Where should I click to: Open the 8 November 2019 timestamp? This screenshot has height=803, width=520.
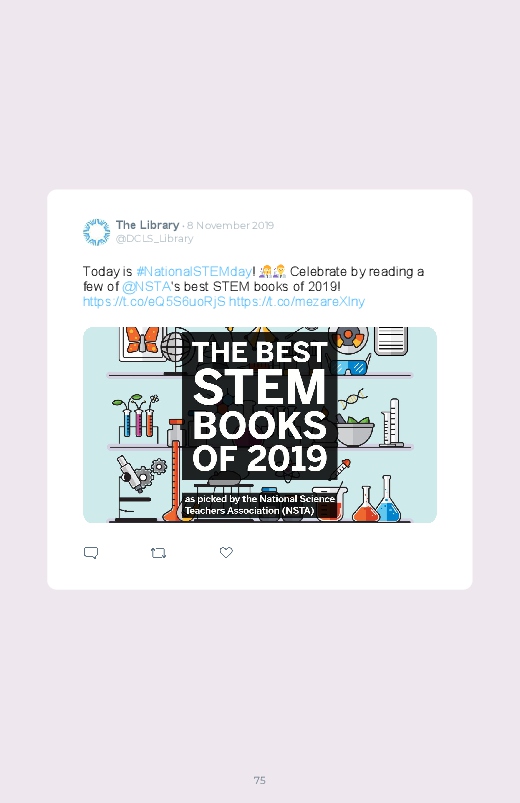coord(230,225)
